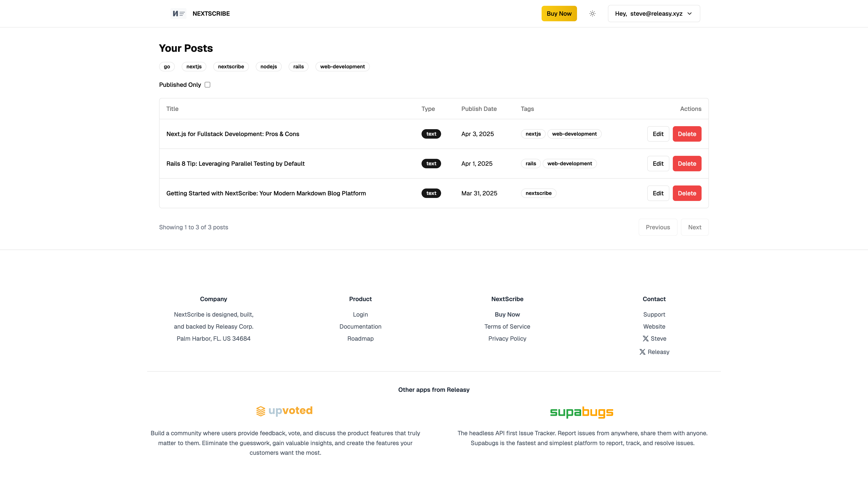Image resolution: width=868 pixels, height=478 pixels.
Task: Click web-development tag in the Rails 8 row
Action: coord(570,164)
